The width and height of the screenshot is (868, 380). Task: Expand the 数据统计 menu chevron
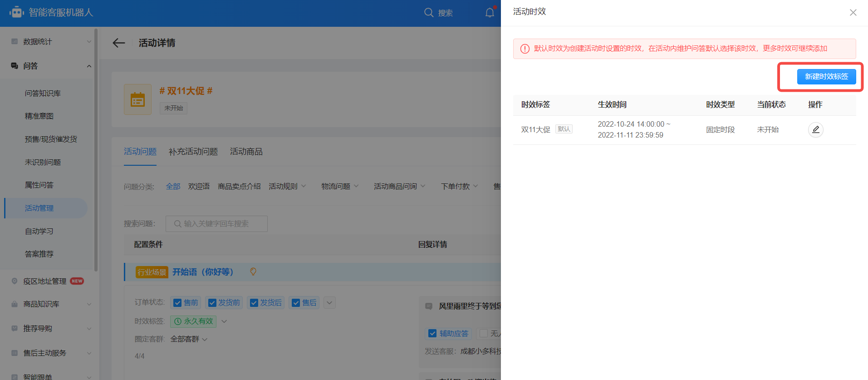click(89, 42)
